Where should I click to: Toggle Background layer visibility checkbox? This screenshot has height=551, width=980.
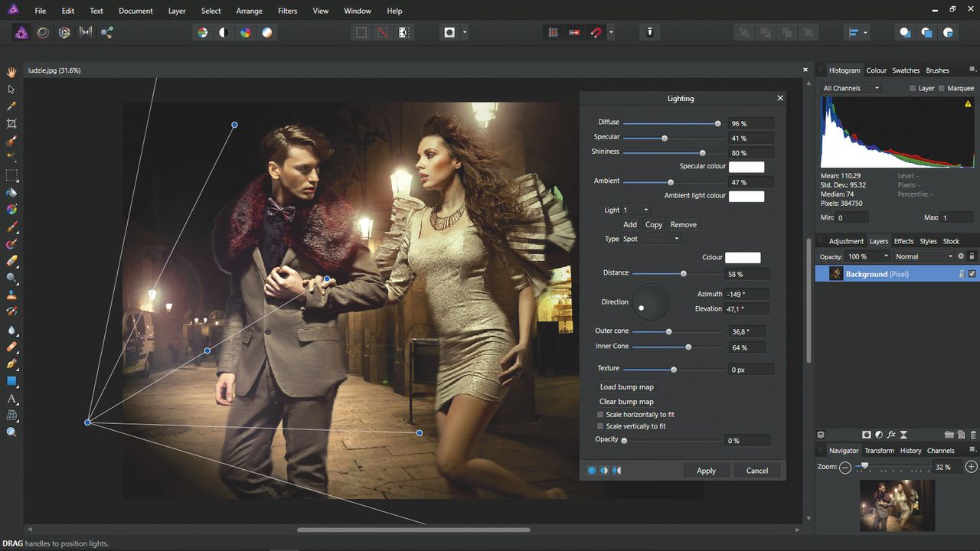pos(972,274)
